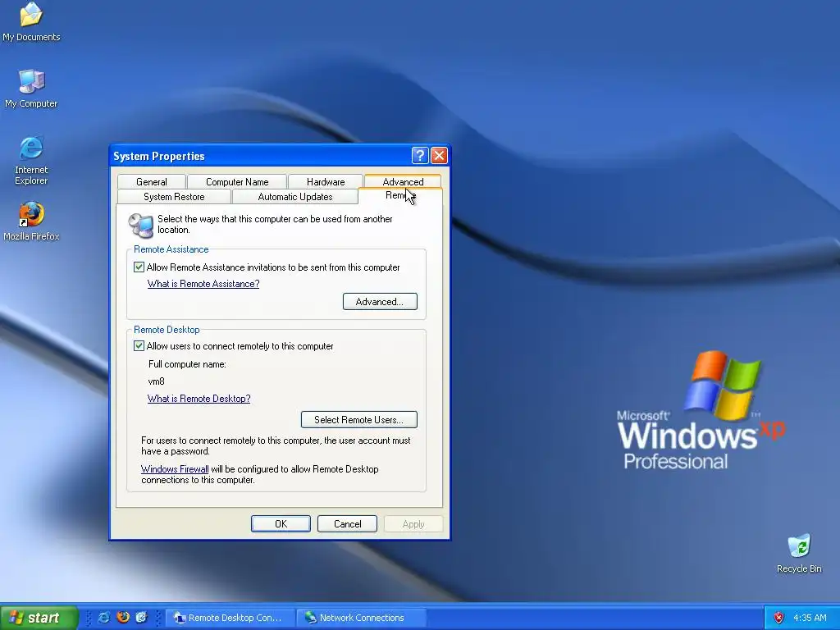Switch to the System Restore tab
Screen dimensions: 840x630
[174, 197]
